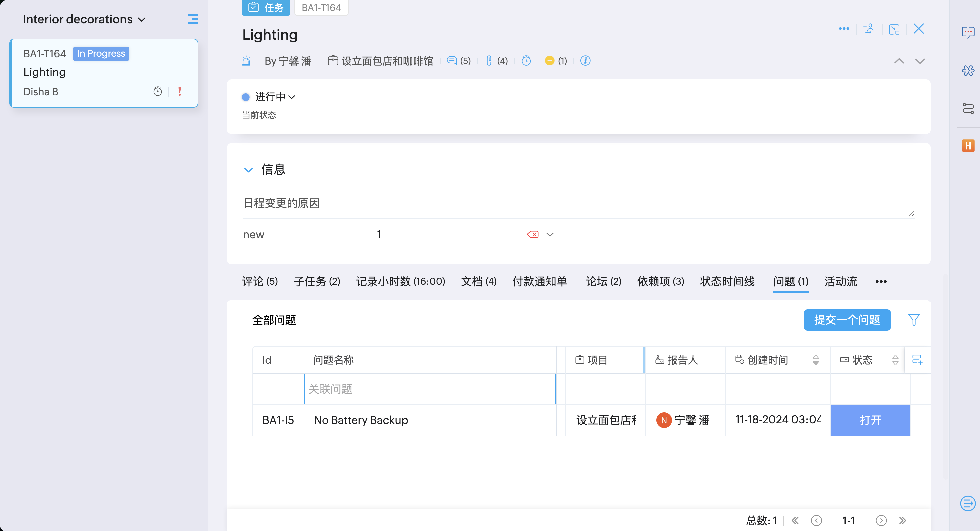Switch to the 子任务 (2) tab
Image resolution: width=980 pixels, height=531 pixels.
click(317, 281)
